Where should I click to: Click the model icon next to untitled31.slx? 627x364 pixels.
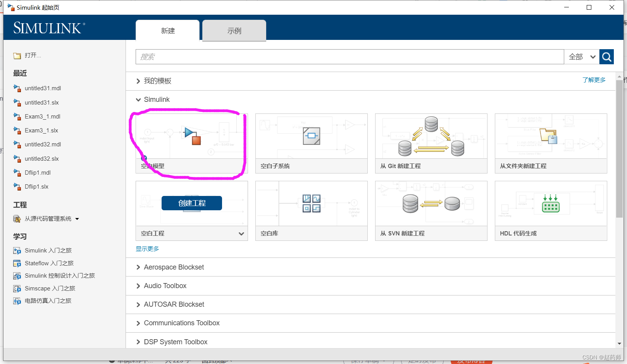point(17,103)
